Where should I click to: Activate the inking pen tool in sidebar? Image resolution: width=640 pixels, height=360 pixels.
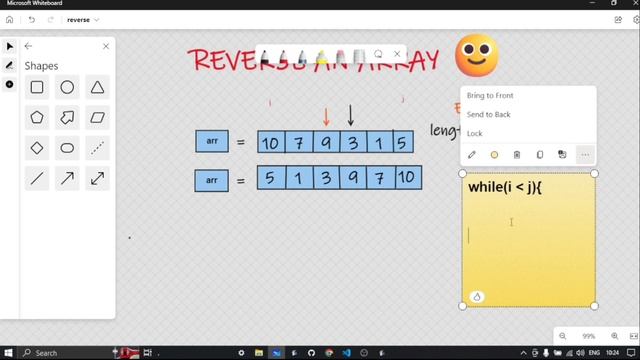point(9,65)
